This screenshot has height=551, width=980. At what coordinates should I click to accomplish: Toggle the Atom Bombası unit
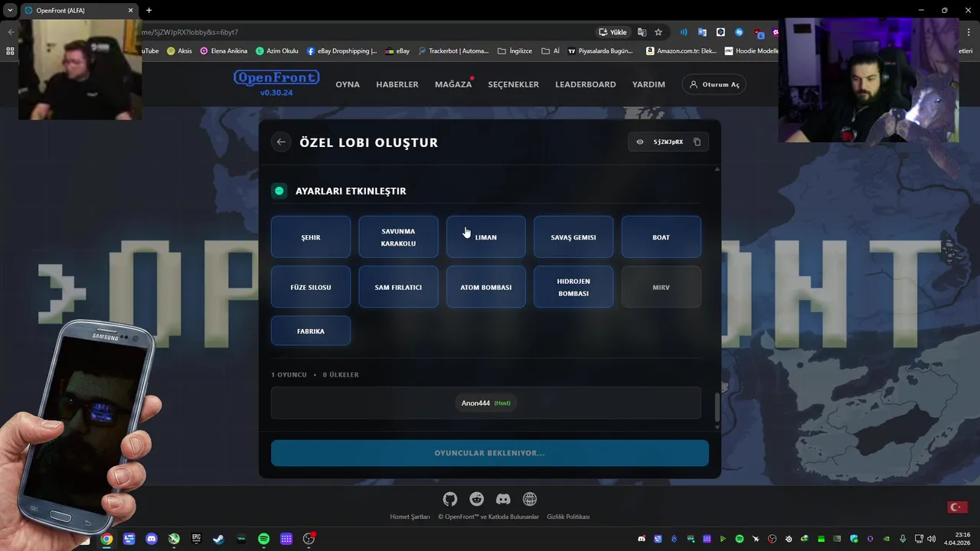click(x=486, y=287)
